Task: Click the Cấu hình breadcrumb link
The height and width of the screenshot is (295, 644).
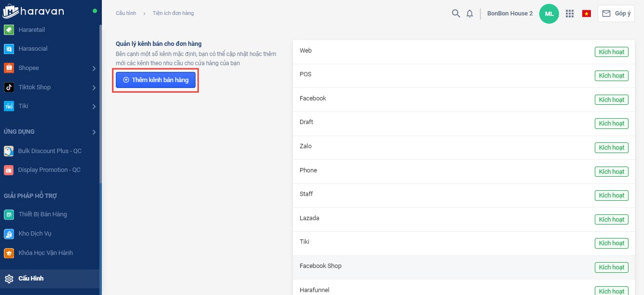Action: (x=125, y=13)
